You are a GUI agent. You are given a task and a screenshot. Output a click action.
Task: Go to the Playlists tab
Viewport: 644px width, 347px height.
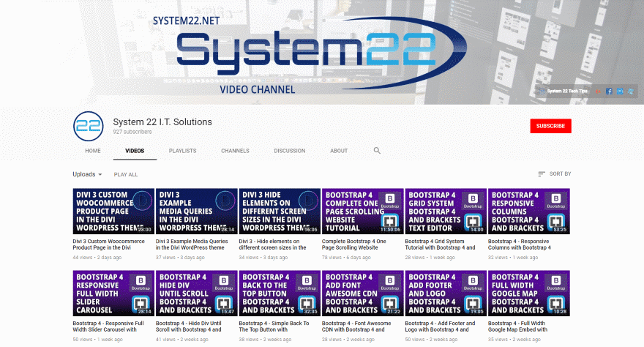[182, 151]
